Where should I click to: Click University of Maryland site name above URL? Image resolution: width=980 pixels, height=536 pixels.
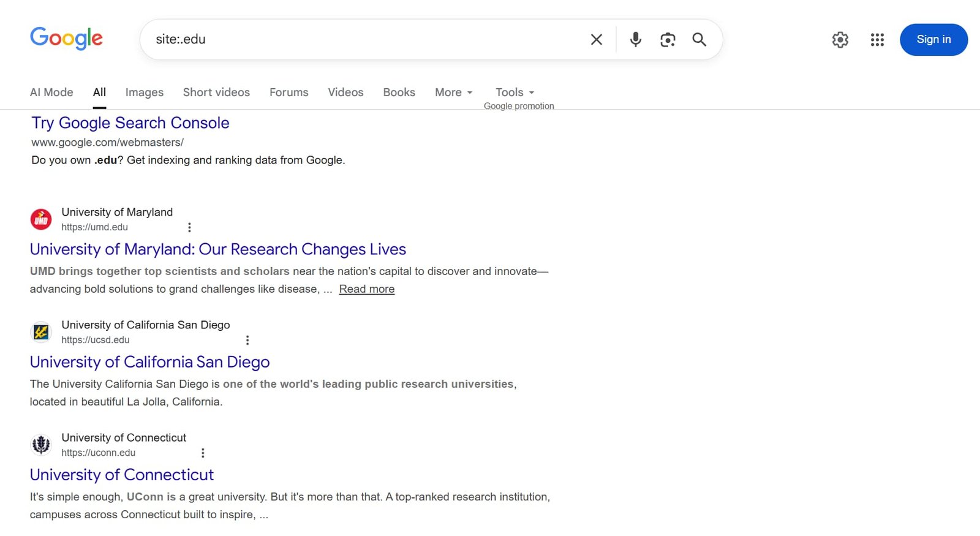click(x=117, y=212)
